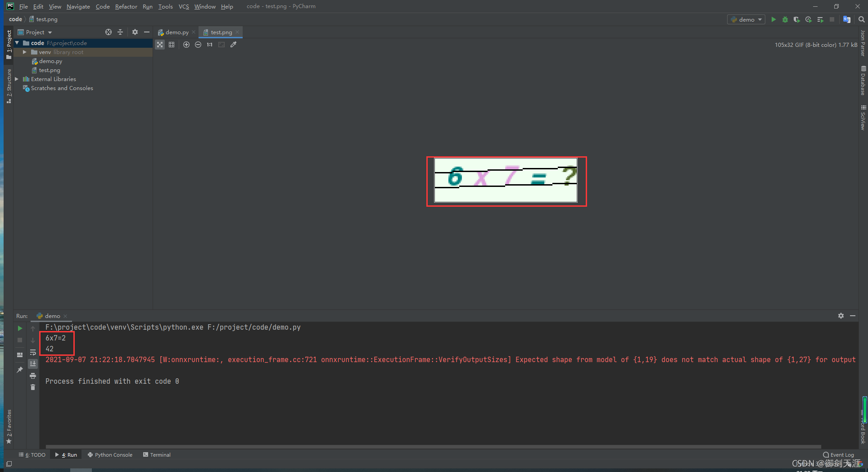Open the Event Log
The image size is (868, 472).
pyautogui.click(x=838, y=455)
